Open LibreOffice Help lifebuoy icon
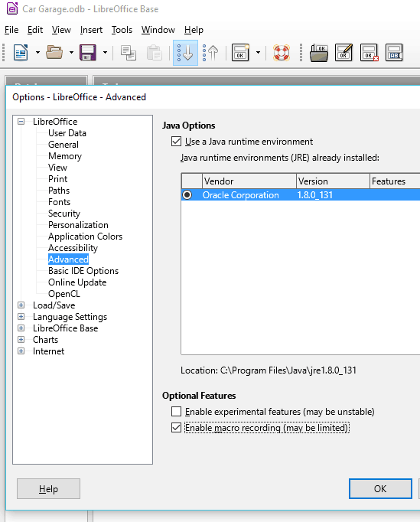Screen dimensions: 420x522 (282, 53)
